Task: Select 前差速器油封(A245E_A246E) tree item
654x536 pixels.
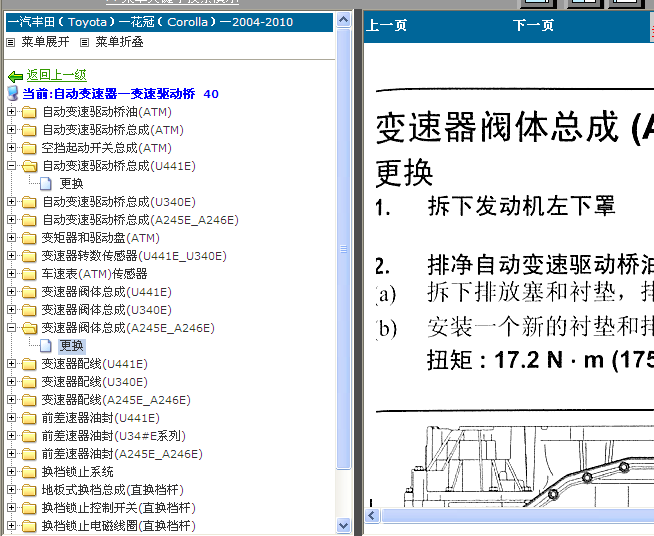Action: coord(122,454)
